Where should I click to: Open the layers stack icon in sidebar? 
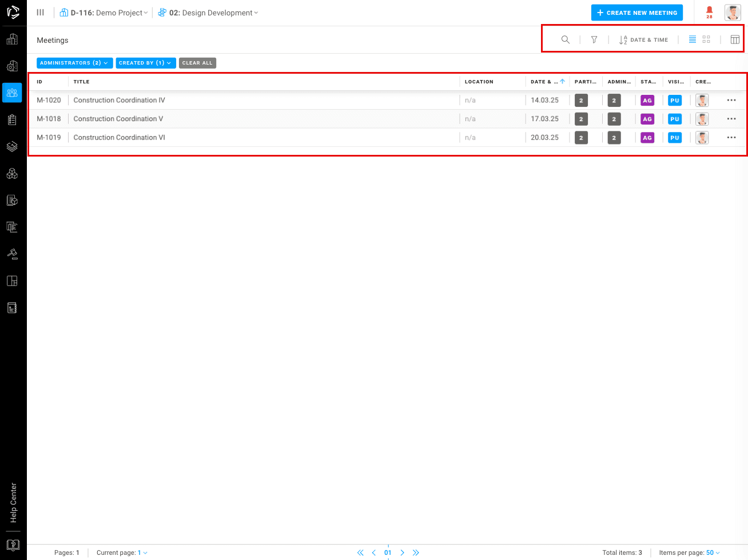[12, 146]
